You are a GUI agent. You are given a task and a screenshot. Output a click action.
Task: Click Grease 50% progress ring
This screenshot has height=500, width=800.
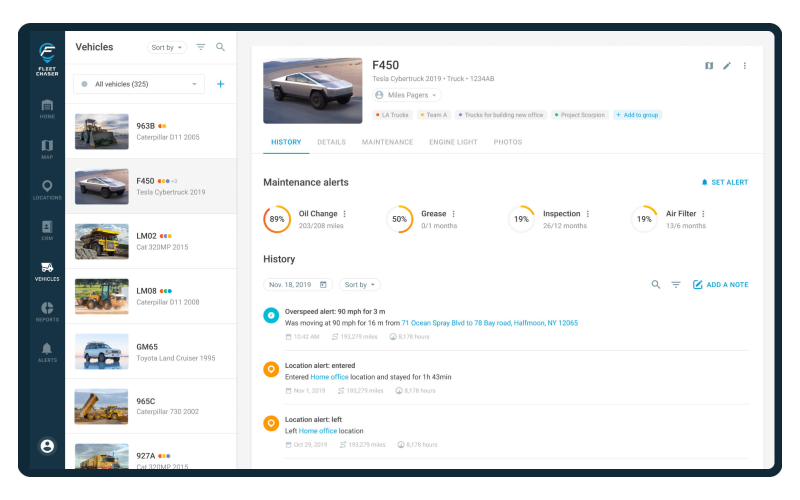point(399,219)
